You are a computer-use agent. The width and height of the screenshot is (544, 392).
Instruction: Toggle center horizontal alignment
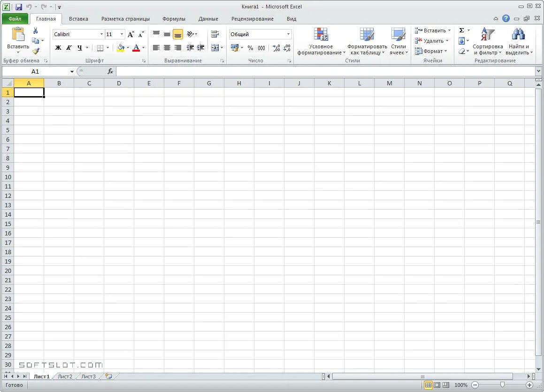click(167, 48)
